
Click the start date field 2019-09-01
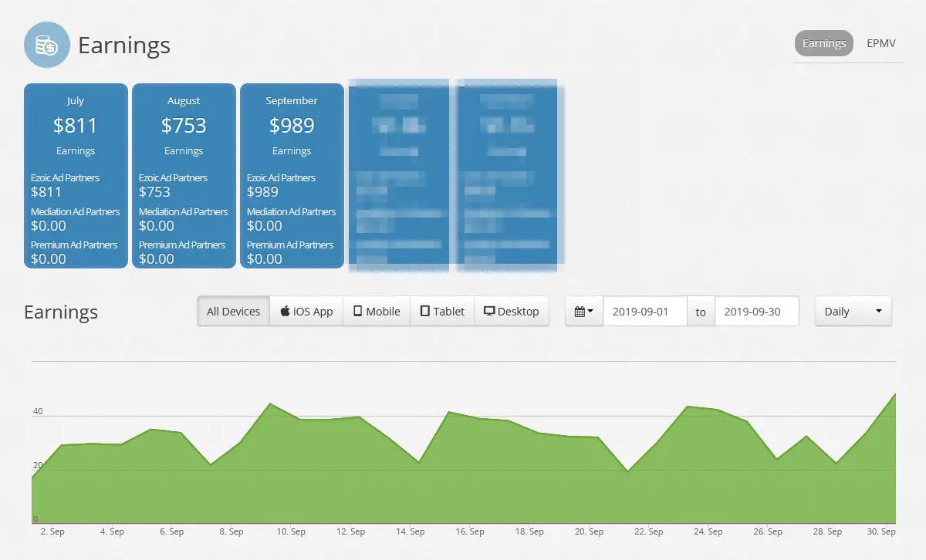(x=645, y=312)
